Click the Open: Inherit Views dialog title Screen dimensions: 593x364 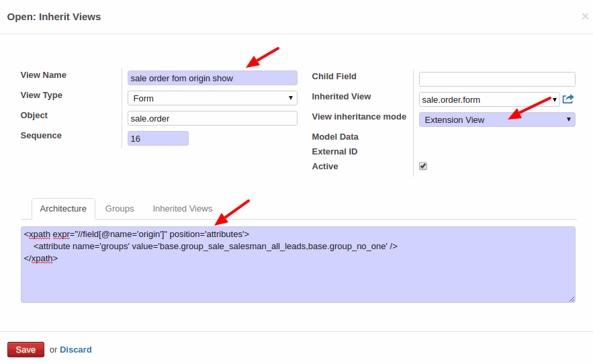54,17
